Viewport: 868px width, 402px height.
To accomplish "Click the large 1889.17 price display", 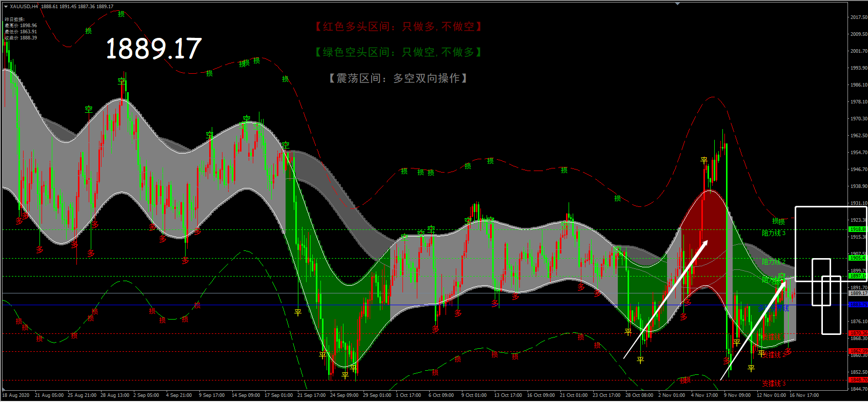I will pyautogui.click(x=153, y=49).
